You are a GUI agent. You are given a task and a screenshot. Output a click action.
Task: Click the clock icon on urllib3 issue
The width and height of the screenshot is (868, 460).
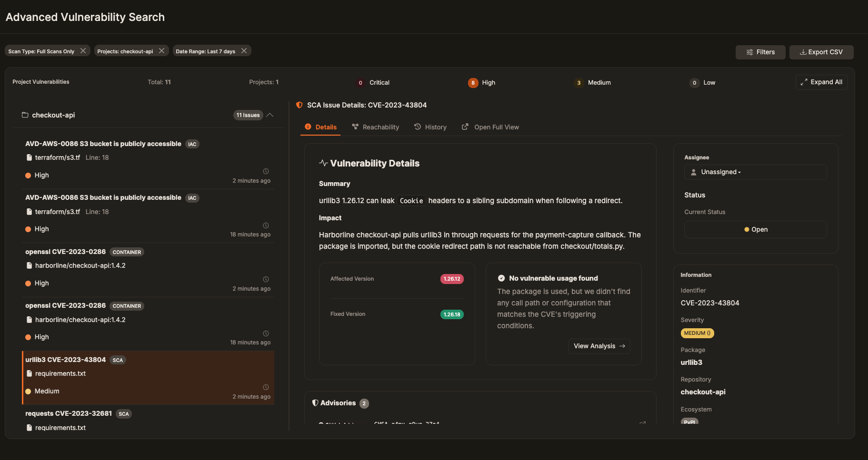coord(266,387)
